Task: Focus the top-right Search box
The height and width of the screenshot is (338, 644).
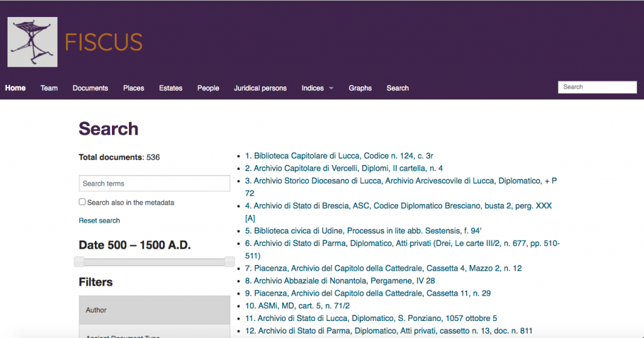Action: (x=597, y=87)
